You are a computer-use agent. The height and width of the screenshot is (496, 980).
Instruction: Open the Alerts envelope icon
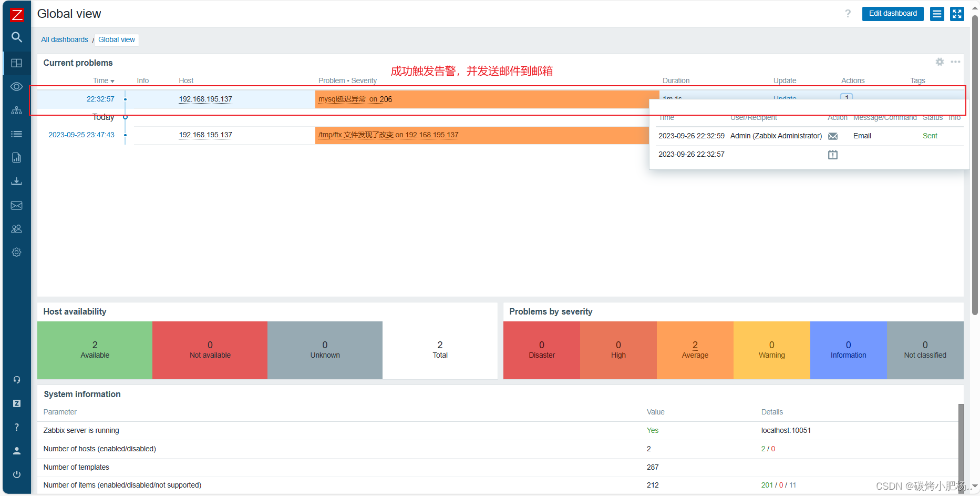pyautogui.click(x=17, y=205)
